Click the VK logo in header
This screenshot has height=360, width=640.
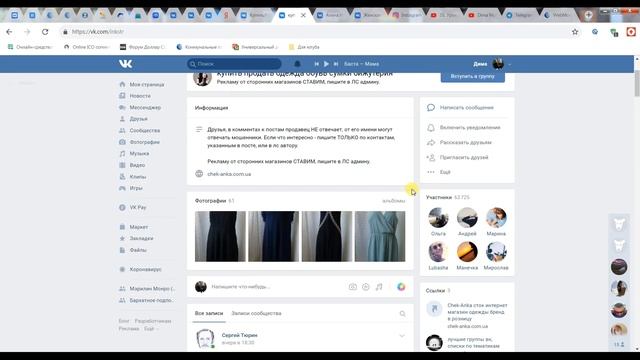126,64
